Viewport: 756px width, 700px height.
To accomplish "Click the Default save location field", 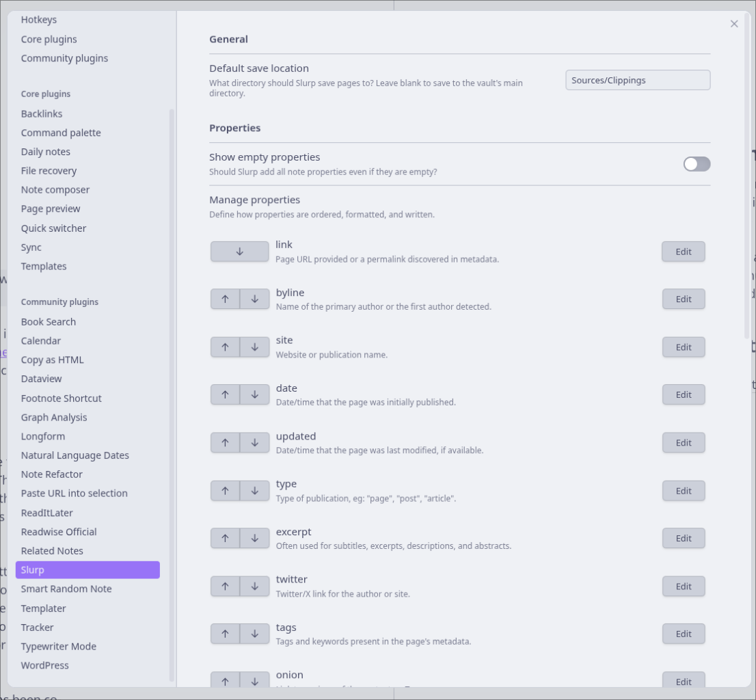I will [x=638, y=80].
